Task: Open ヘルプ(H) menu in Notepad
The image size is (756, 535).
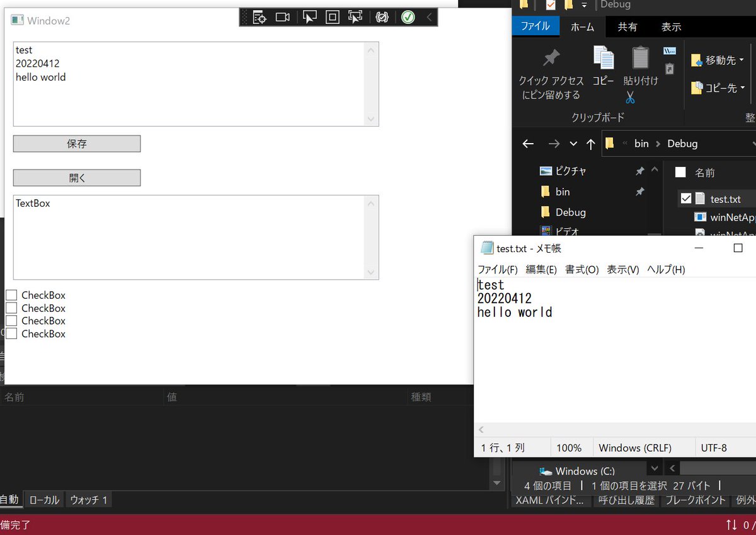Action: (666, 270)
